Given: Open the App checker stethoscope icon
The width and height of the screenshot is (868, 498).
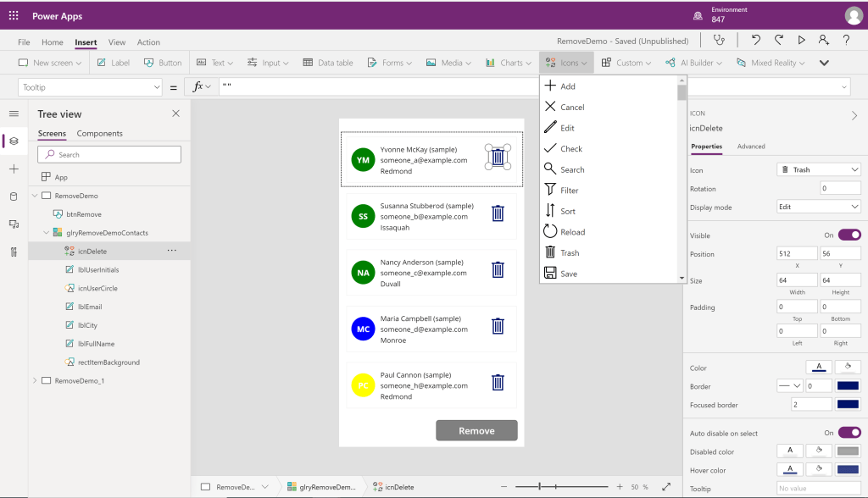Looking at the screenshot, I should click(720, 40).
